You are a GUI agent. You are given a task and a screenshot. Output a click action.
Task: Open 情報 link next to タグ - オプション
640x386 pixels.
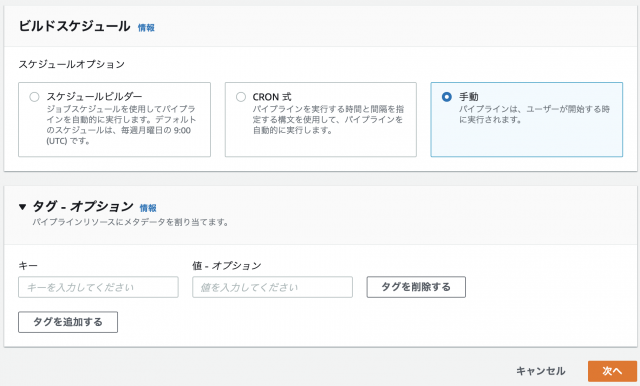coord(148,208)
